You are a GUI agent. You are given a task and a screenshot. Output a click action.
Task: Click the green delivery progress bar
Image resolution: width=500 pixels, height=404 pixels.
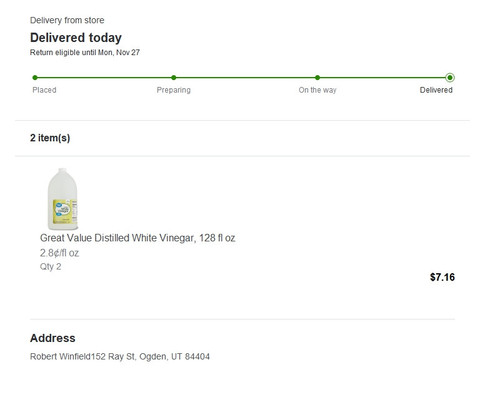242,78
